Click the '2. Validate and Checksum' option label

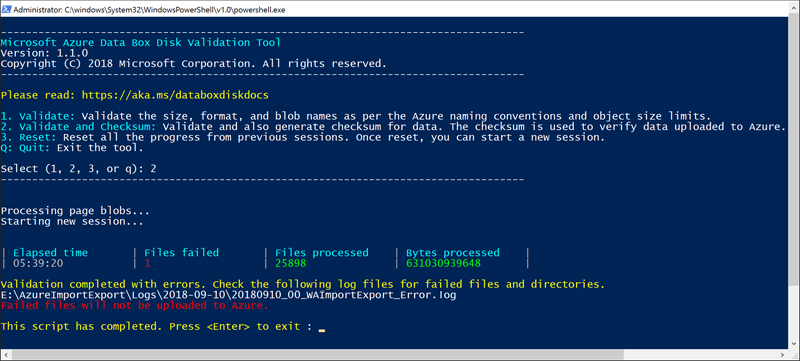[81, 127]
